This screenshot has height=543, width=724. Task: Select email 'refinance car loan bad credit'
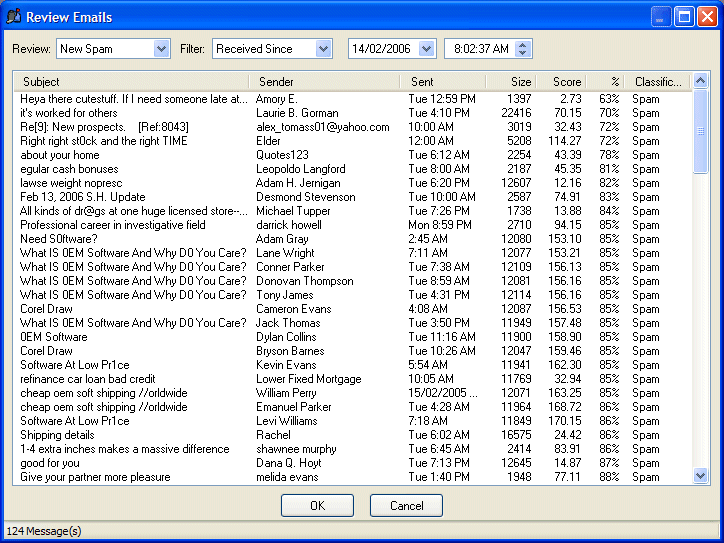tap(88, 379)
